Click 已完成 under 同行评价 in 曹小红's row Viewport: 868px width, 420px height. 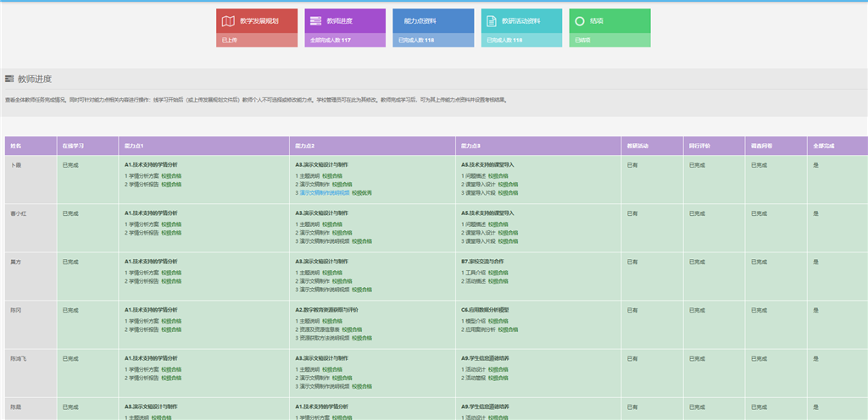pos(697,213)
